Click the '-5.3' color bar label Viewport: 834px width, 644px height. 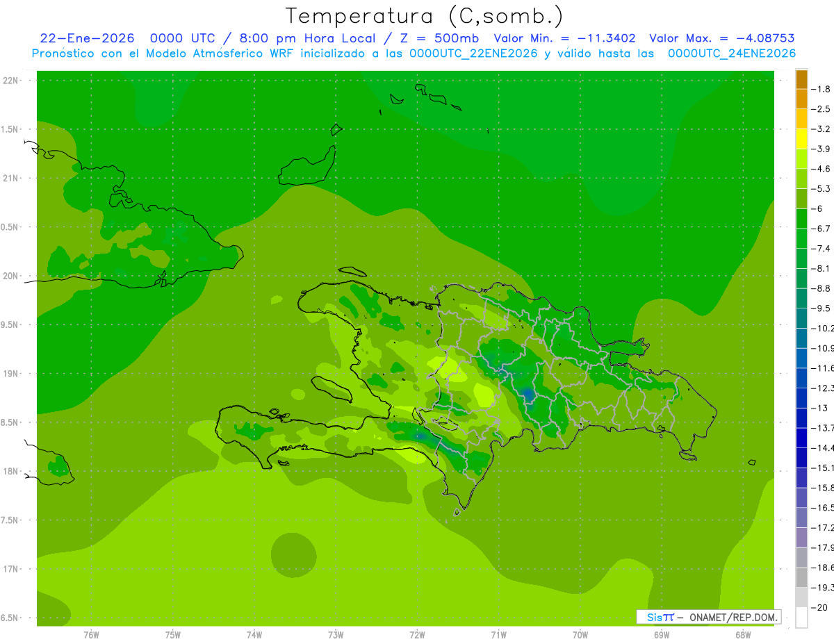pos(821,188)
